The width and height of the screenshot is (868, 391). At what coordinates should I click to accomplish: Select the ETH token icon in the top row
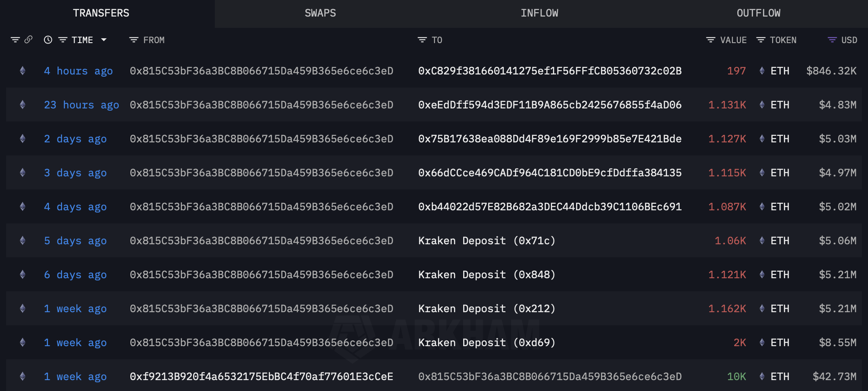762,71
